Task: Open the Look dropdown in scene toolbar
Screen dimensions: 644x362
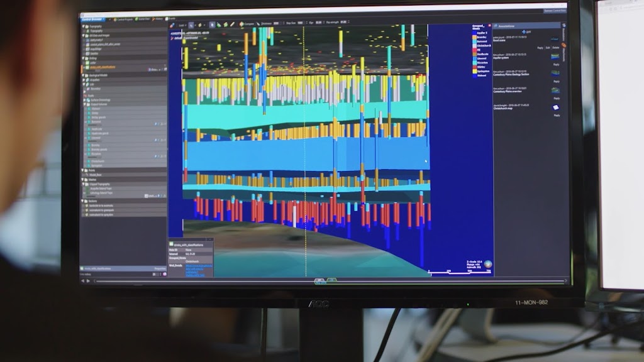Action: pos(182,25)
